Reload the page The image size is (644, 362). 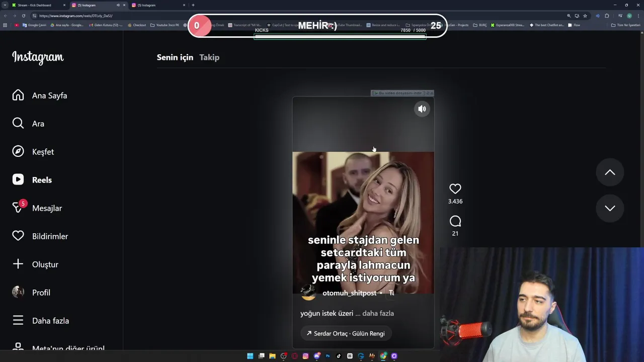tap(23, 16)
